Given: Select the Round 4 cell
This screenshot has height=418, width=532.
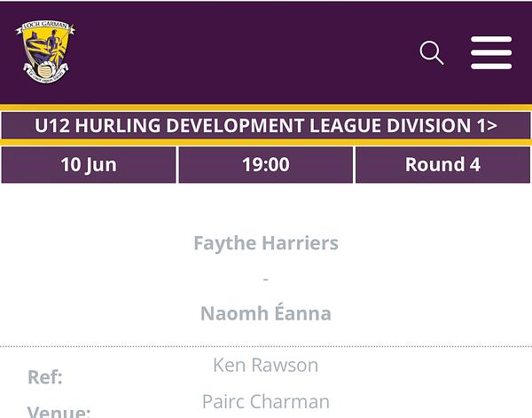Looking at the screenshot, I should [x=442, y=165].
